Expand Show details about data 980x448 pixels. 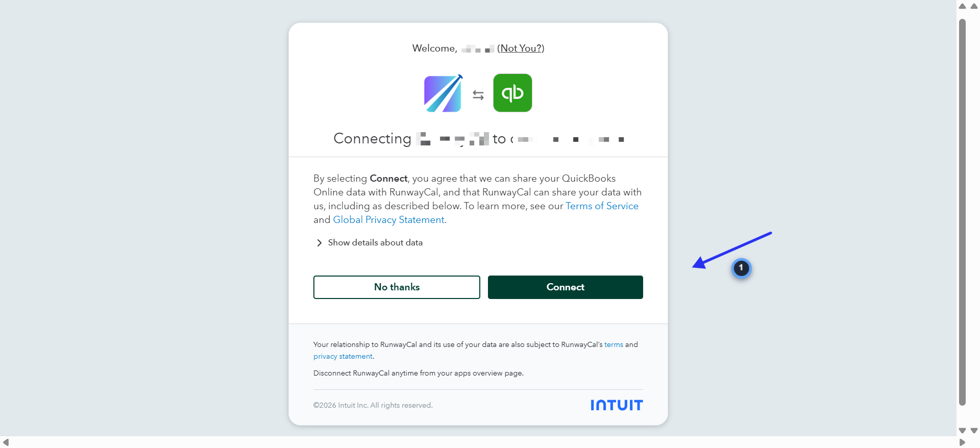pyautogui.click(x=370, y=243)
